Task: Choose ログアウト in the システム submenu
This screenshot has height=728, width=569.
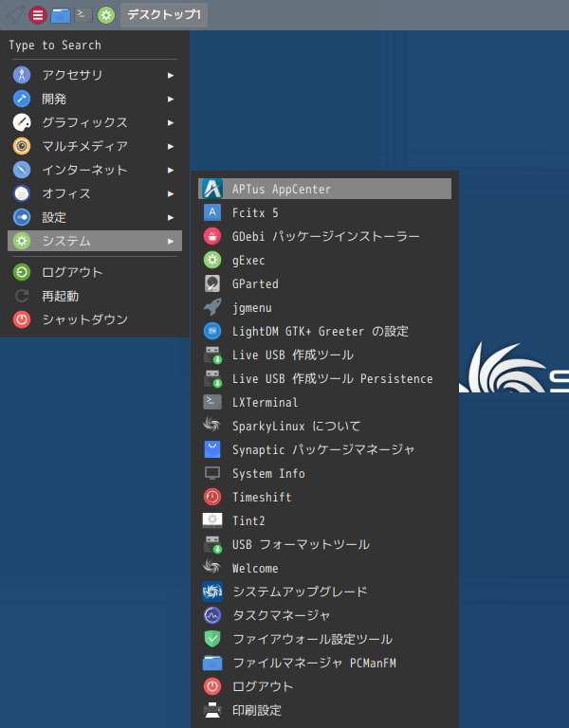Action: [x=324, y=686]
